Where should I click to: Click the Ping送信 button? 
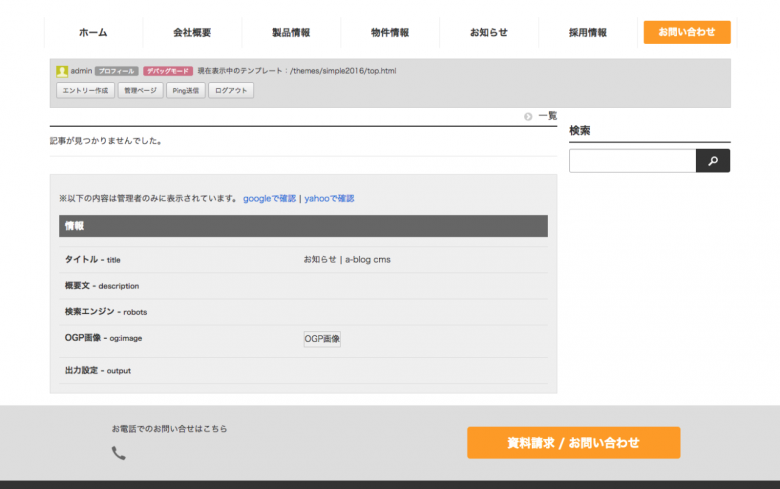pos(186,91)
